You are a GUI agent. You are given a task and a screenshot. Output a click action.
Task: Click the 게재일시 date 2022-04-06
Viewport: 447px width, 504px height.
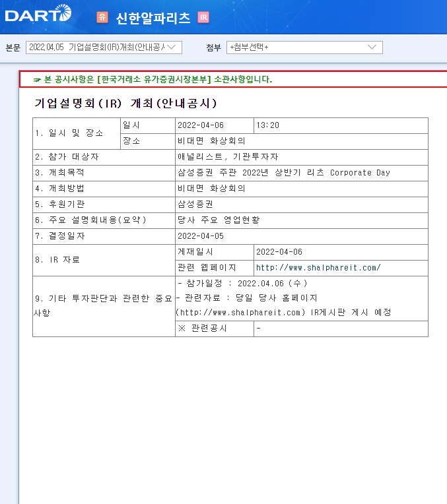pos(279,252)
